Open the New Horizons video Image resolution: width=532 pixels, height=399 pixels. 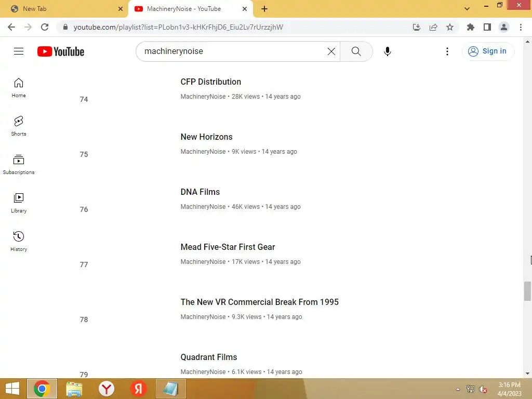click(x=206, y=137)
